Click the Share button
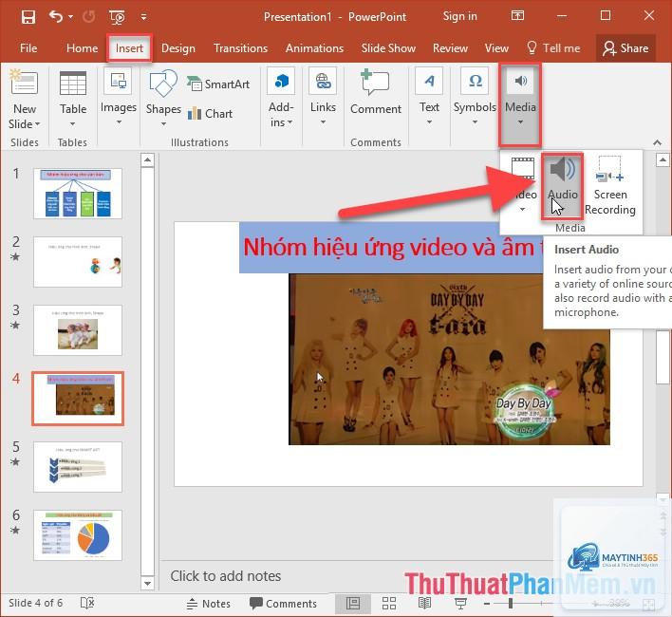Screen dimensions: 672x617 625,48
